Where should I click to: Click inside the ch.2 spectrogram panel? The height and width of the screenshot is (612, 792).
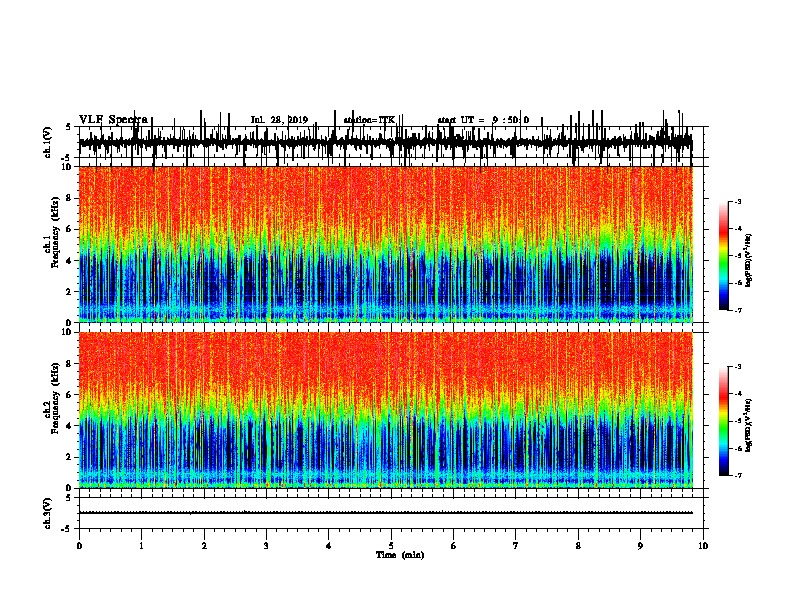click(x=385, y=410)
